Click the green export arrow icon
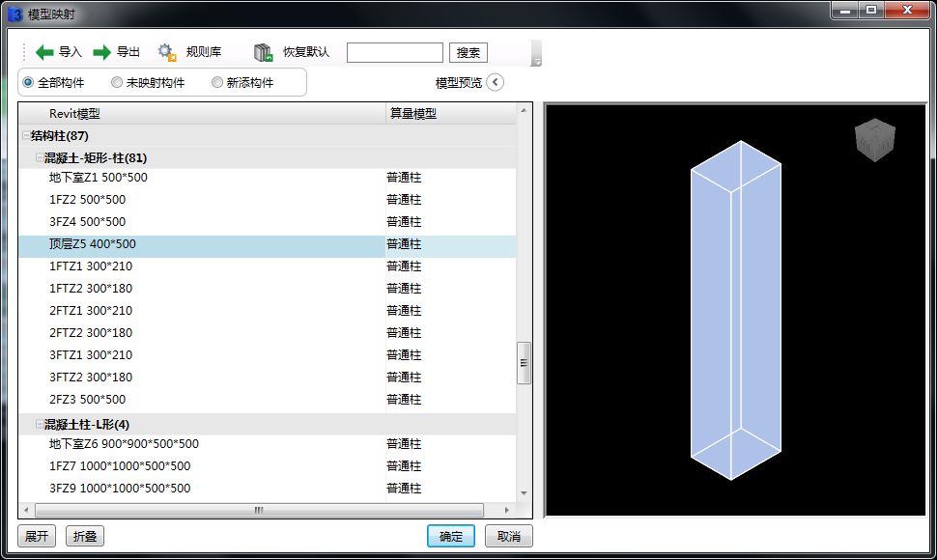This screenshot has height=560, width=937. [102, 52]
